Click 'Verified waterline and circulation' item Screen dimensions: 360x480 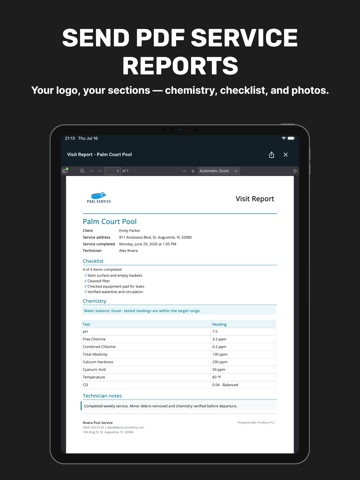click(x=114, y=292)
